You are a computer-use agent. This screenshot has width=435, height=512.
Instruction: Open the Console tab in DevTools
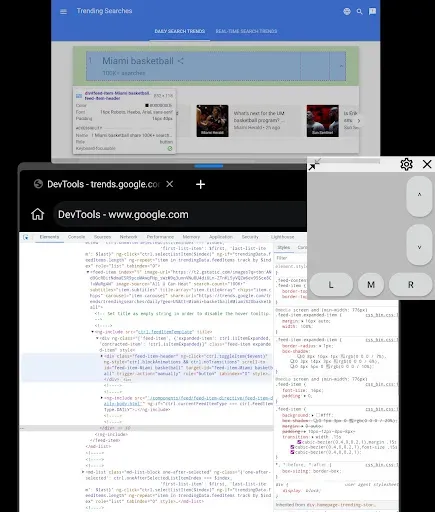tap(76, 237)
